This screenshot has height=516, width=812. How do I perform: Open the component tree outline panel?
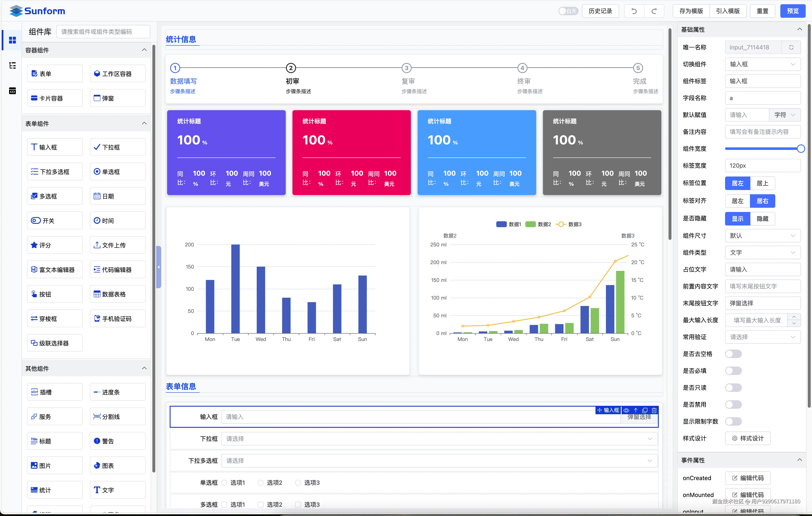(12, 65)
